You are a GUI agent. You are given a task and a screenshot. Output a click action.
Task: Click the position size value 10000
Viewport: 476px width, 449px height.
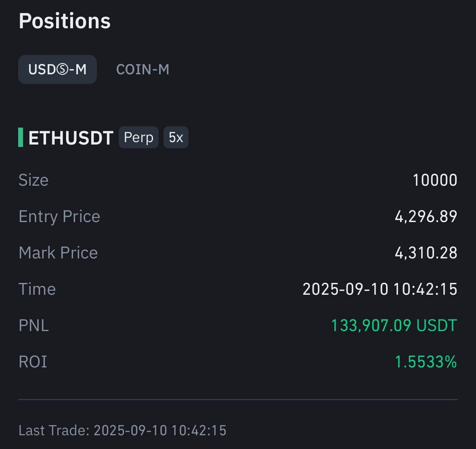[434, 180]
